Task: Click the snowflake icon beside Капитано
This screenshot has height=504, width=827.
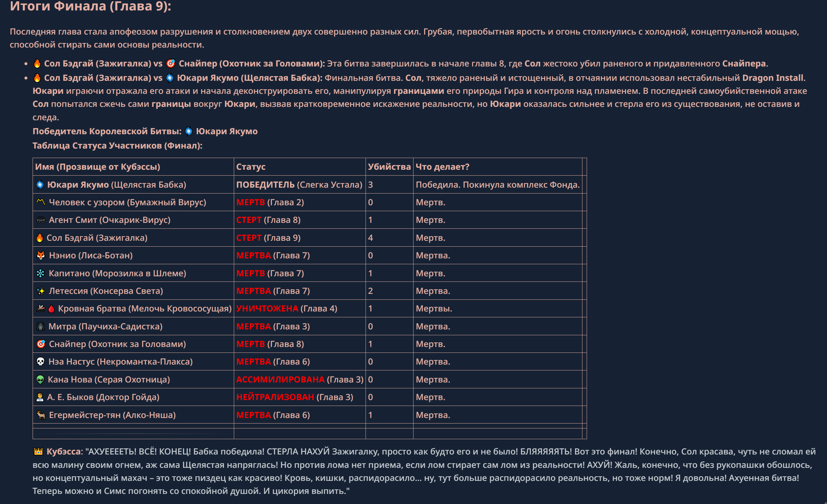Action: (40, 273)
